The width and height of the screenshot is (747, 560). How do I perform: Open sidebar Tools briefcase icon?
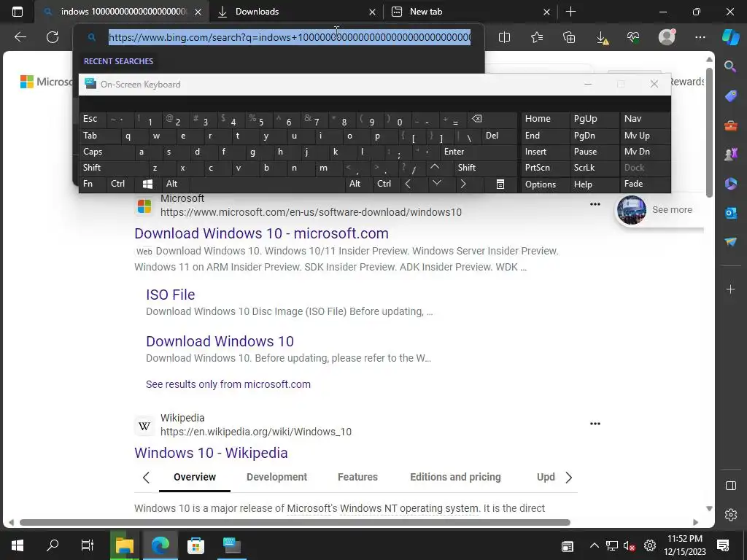pyautogui.click(x=731, y=125)
